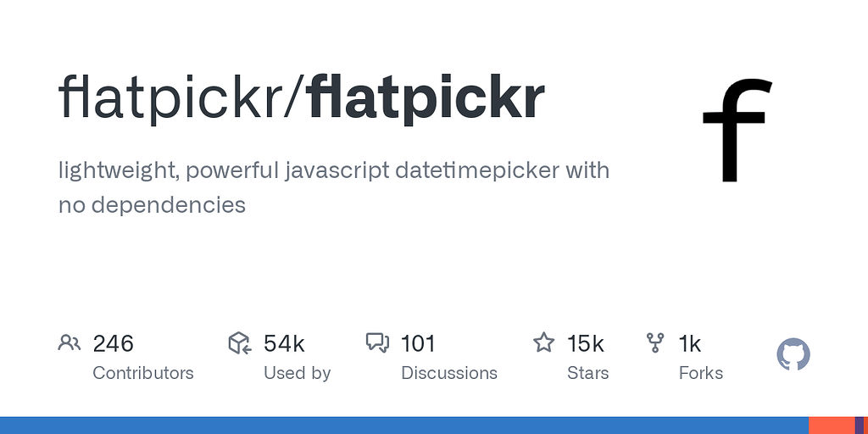This screenshot has height=434, width=868.
Task: Click the Contributors people icon
Action: click(x=69, y=342)
